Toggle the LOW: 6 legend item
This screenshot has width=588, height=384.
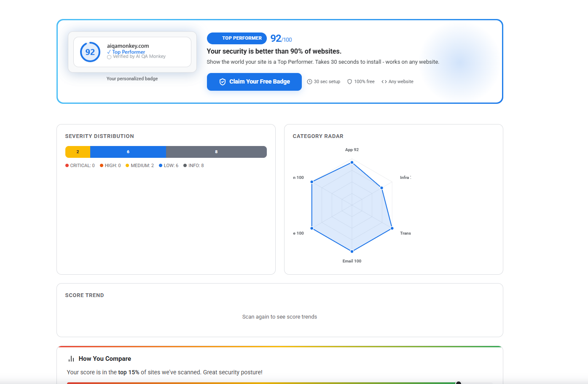click(168, 165)
